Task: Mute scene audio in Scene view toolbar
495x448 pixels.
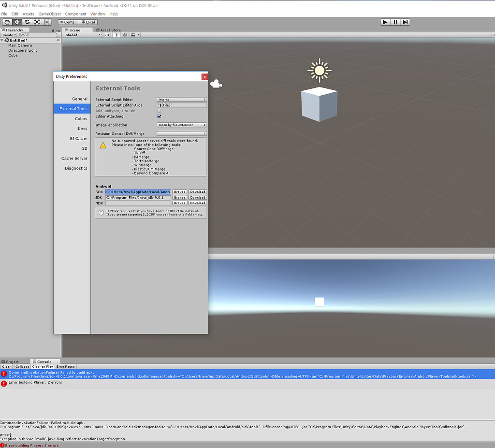Action: tap(125, 35)
